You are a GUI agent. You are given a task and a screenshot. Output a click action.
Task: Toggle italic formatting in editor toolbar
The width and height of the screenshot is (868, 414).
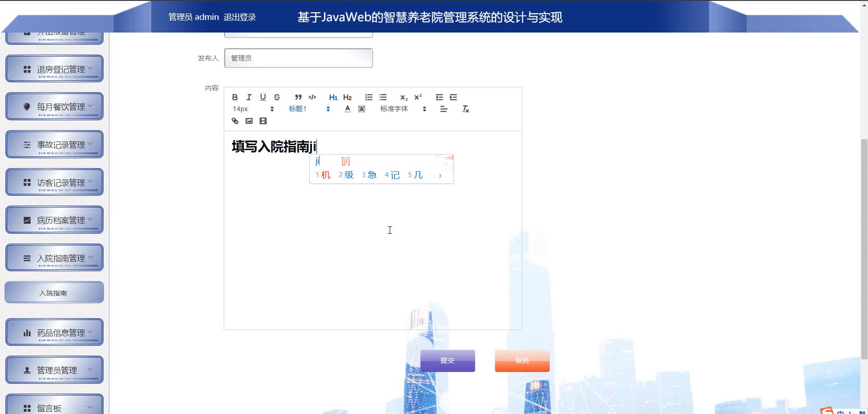(249, 97)
